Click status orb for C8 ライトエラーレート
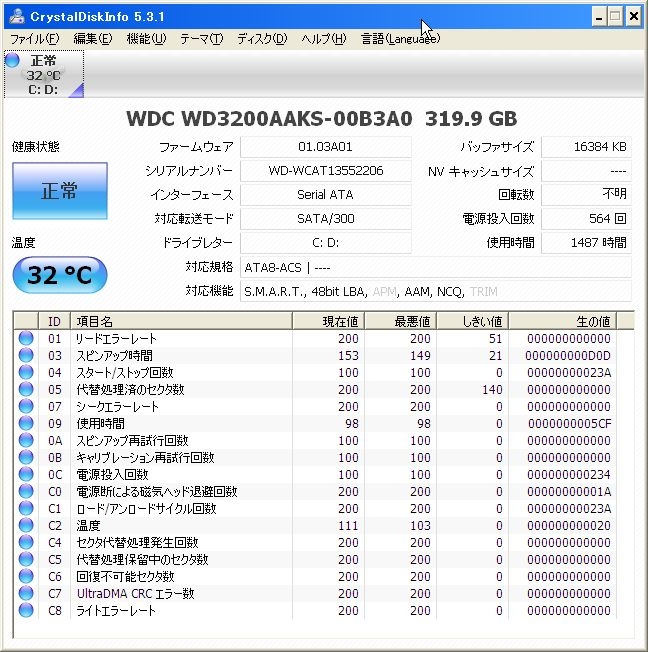This screenshot has height=652, width=648. 26,611
